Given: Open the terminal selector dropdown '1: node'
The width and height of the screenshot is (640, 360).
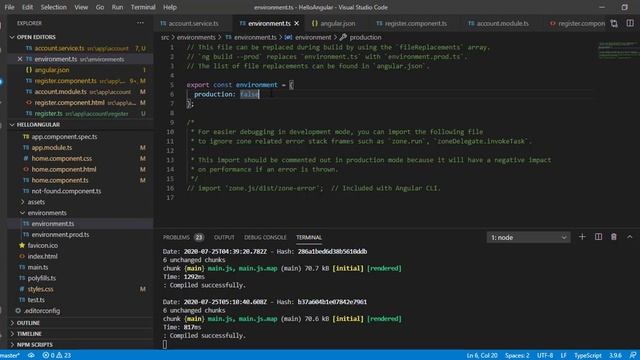Looking at the screenshot, I should click(x=528, y=237).
